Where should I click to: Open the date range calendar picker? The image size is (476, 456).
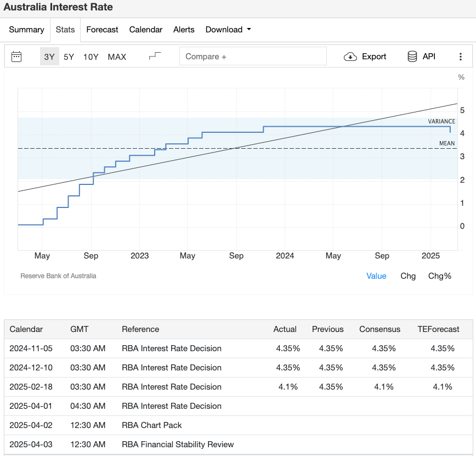tap(17, 56)
